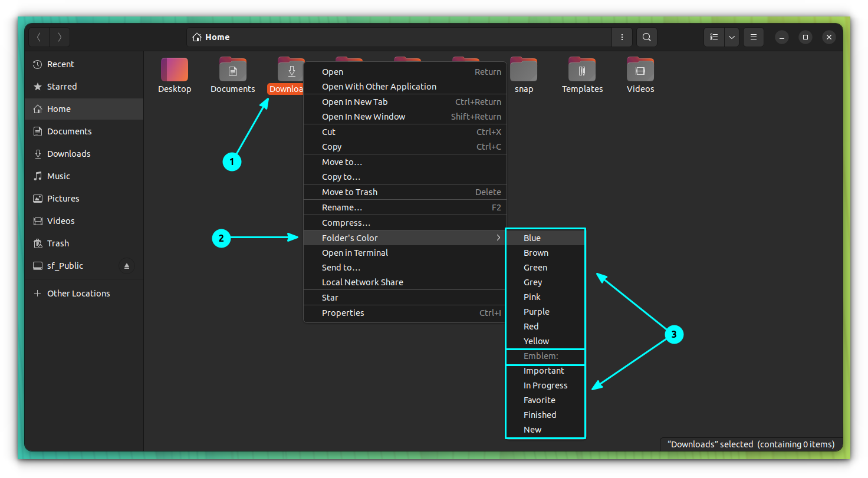Pick Brown folder color
The width and height of the screenshot is (868, 478).
[x=545, y=253]
